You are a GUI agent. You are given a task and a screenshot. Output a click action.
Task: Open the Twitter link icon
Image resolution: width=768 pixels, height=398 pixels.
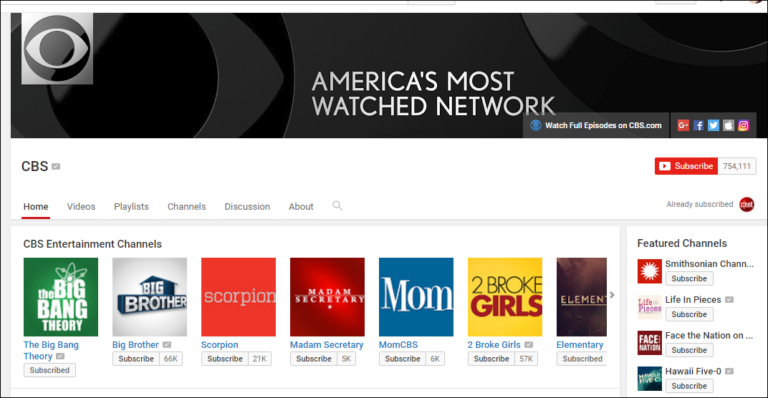click(714, 125)
